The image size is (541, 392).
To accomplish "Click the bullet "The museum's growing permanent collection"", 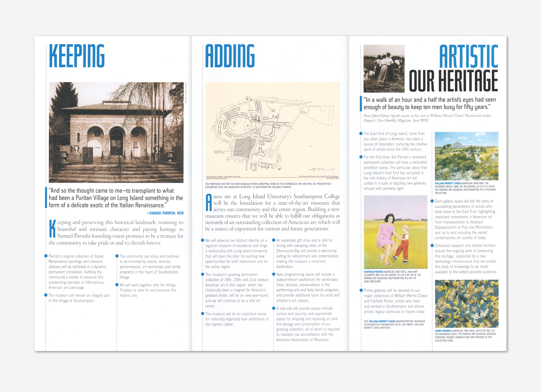I will [x=237, y=290].
